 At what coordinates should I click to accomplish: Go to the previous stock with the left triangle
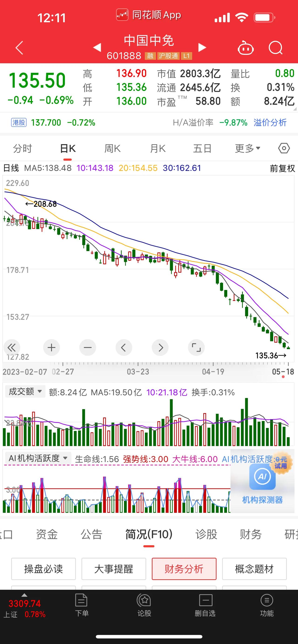(97, 47)
